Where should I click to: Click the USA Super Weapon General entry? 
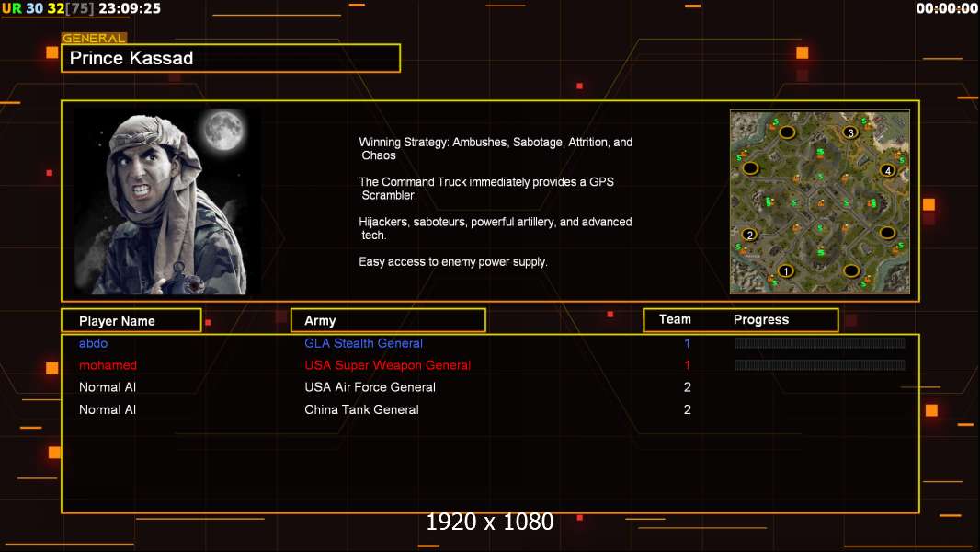(388, 365)
